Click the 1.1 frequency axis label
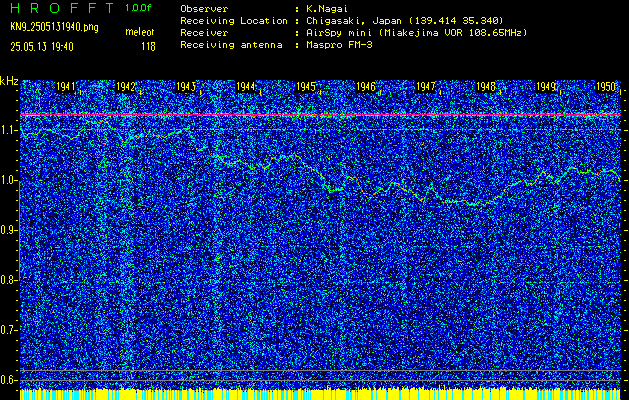This screenshot has height=400, width=629. point(8,130)
